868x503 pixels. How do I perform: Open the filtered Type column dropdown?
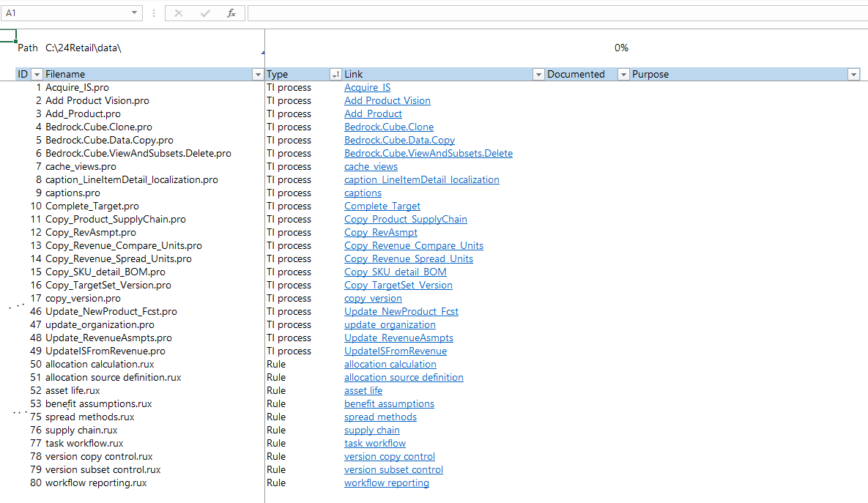[335, 74]
